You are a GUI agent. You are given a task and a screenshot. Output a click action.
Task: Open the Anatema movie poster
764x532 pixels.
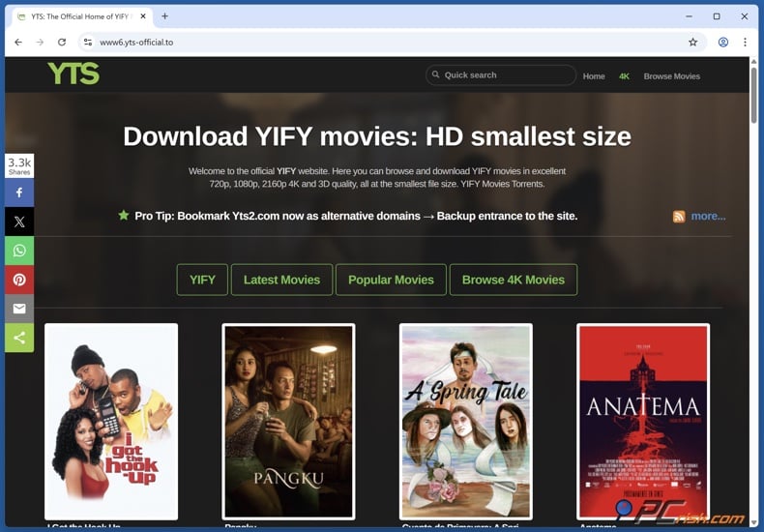pos(643,422)
